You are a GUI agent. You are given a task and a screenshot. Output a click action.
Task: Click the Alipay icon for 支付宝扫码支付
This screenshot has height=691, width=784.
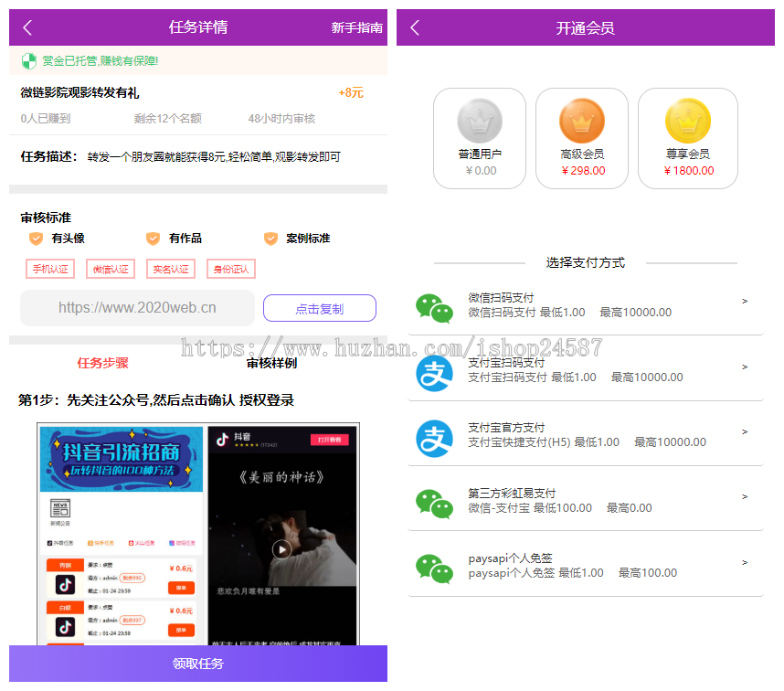pos(435,374)
